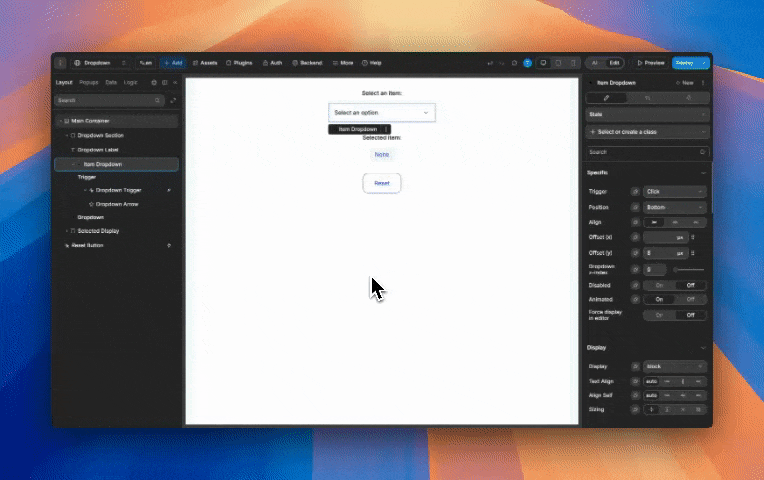Select the Dropdown Arrow layer
This screenshot has height=480, width=764.
117,204
